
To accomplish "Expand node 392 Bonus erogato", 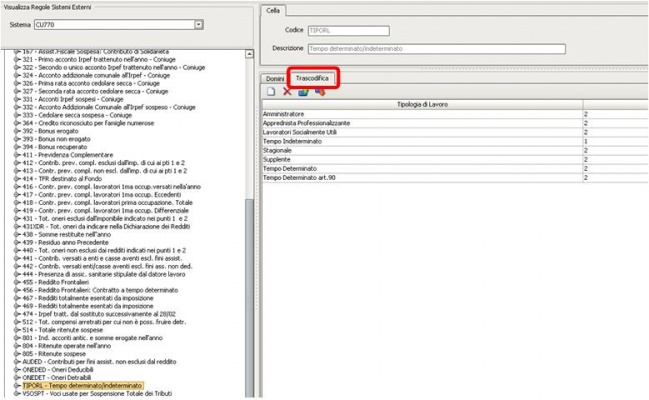I will pyautogui.click(x=17, y=131).
